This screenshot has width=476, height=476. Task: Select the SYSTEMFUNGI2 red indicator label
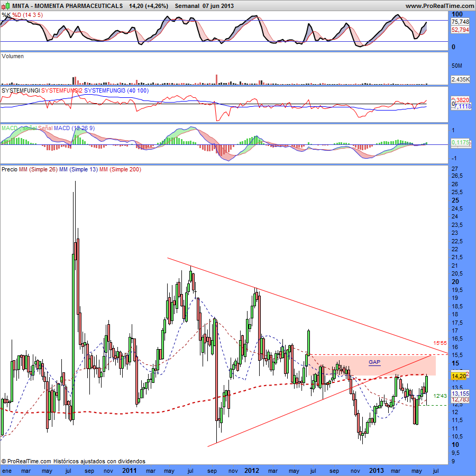click(62, 90)
